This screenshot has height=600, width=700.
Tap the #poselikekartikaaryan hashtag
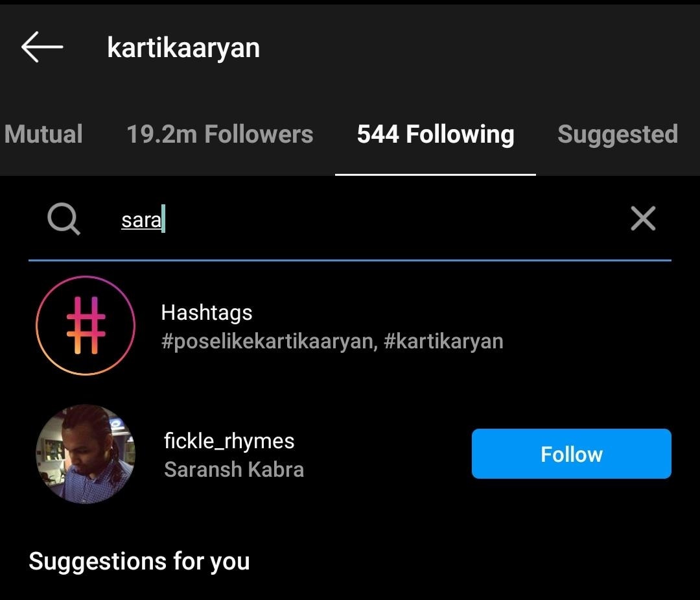268,341
